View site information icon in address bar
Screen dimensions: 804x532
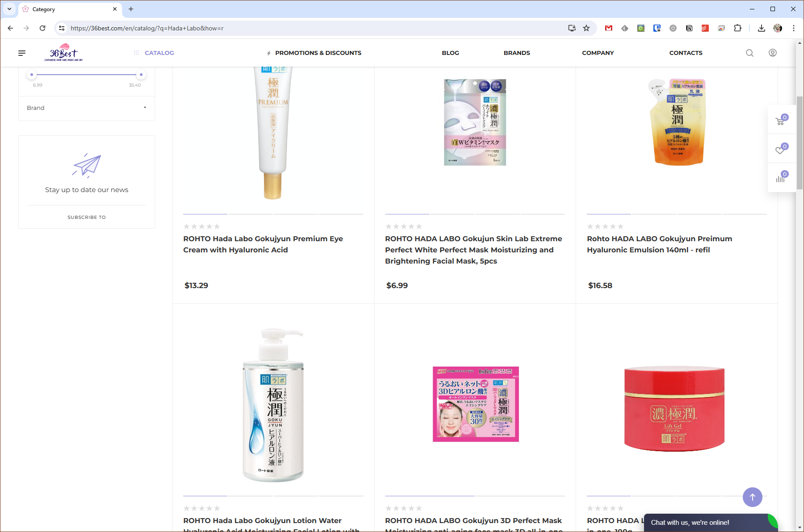[62, 28]
